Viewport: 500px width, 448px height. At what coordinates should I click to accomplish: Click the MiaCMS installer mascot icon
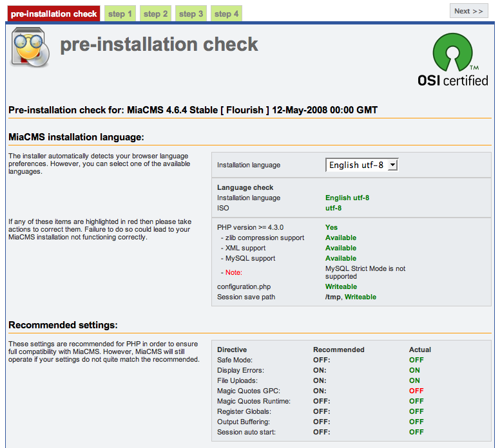(30, 47)
